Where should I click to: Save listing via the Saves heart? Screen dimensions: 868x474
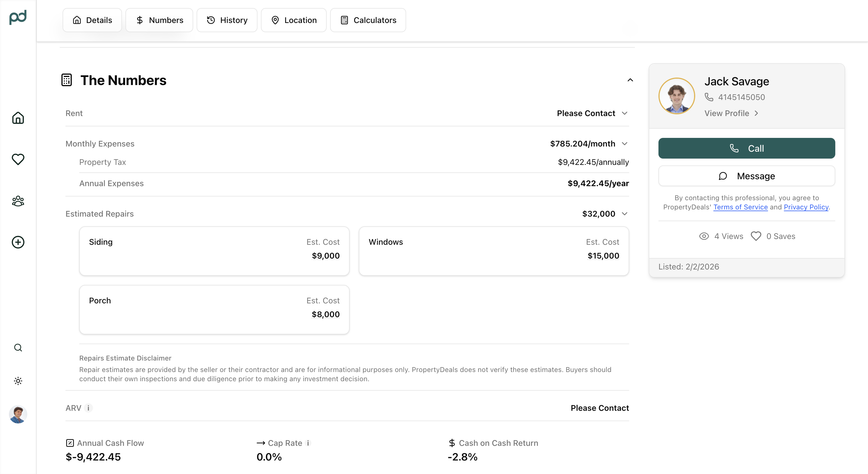756,236
